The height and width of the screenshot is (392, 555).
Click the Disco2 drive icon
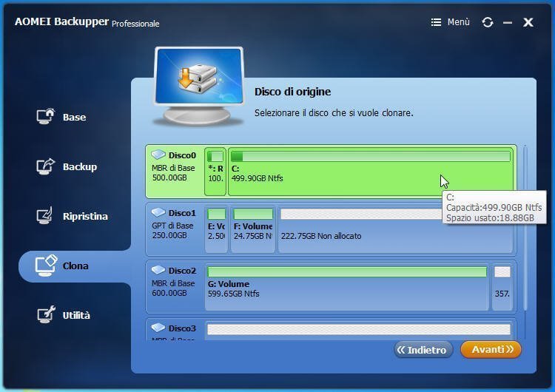click(158, 270)
